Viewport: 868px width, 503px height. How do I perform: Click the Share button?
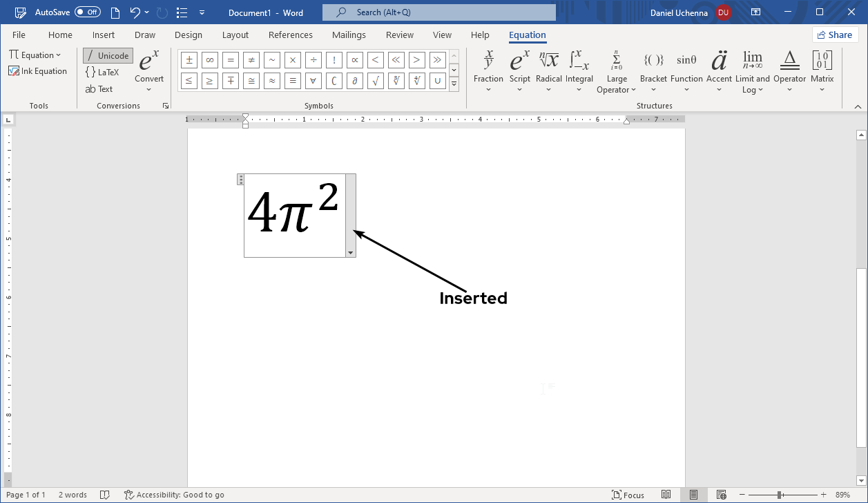(x=835, y=34)
